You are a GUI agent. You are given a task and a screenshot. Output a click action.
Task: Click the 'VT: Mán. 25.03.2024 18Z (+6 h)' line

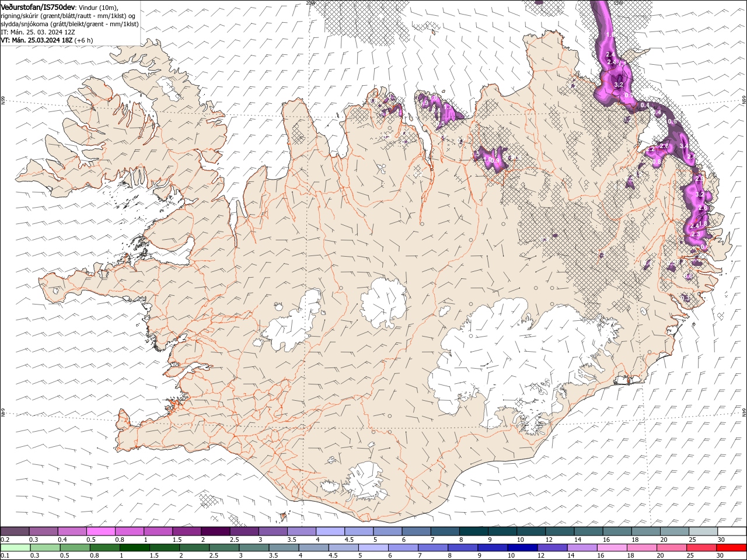[x=47, y=40]
